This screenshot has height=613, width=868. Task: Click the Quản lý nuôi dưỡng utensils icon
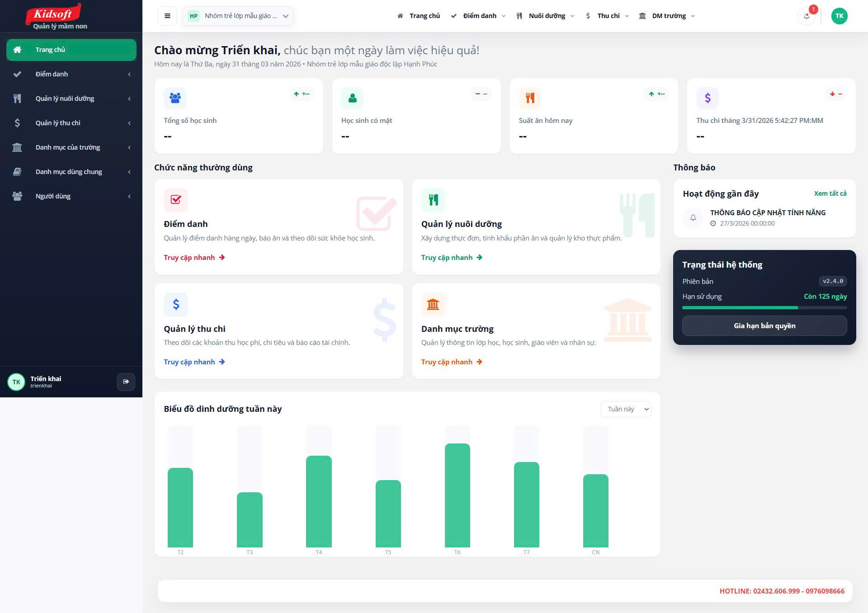[433, 200]
